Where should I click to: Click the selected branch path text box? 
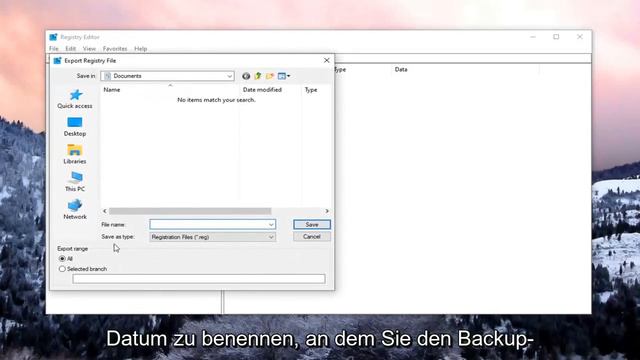[199, 279]
